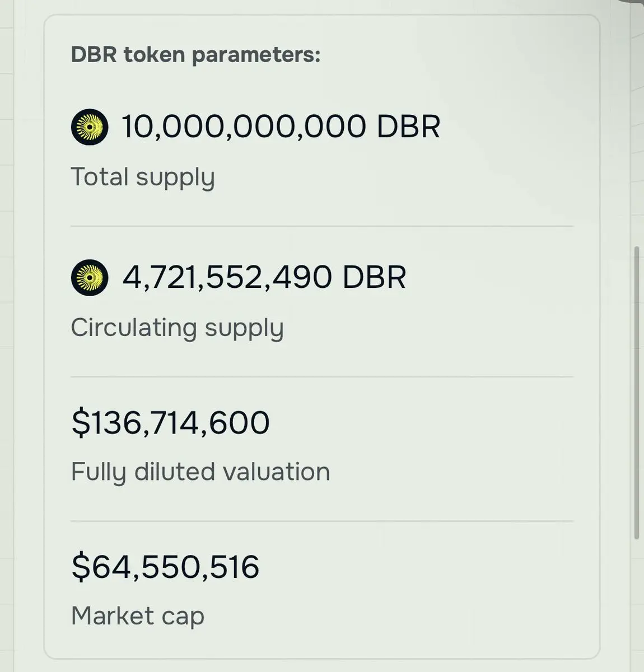Click the blank page margin left of the card
The image size is (644, 672).
pyautogui.click(x=21, y=336)
